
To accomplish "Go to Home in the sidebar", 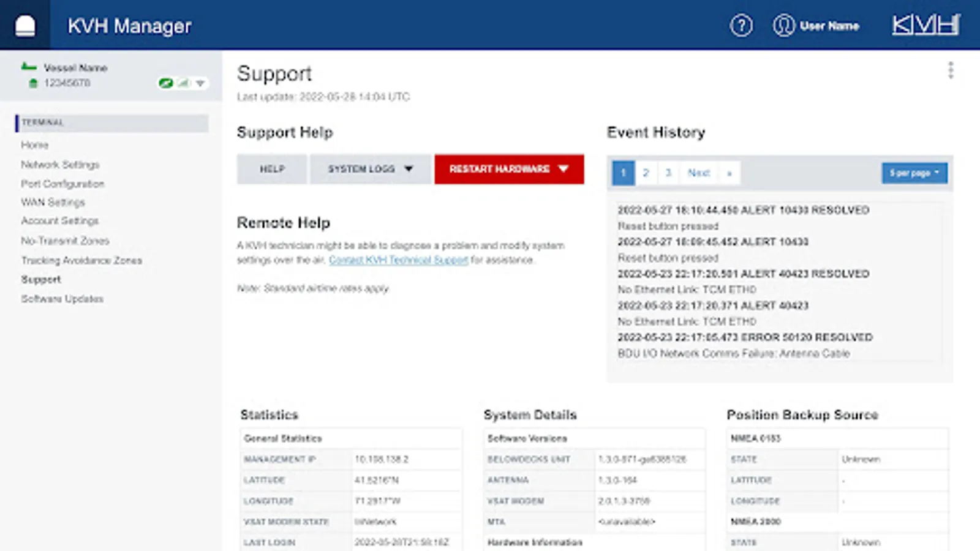I will point(35,145).
